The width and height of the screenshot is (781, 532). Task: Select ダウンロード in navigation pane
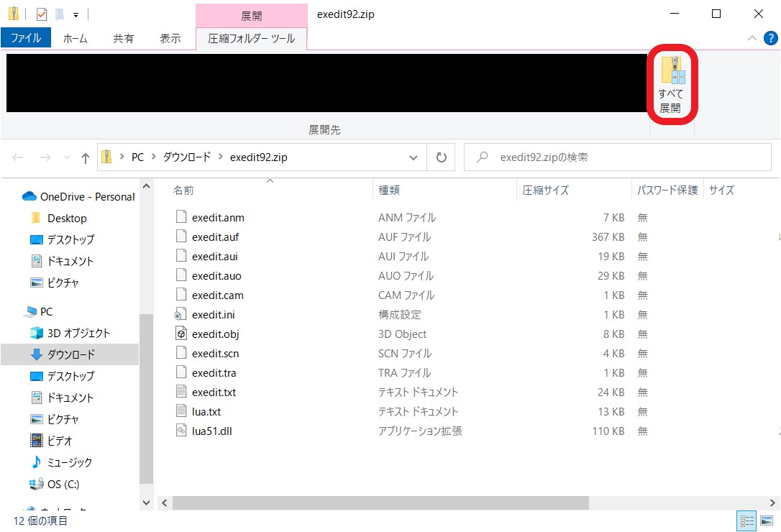point(69,354)
